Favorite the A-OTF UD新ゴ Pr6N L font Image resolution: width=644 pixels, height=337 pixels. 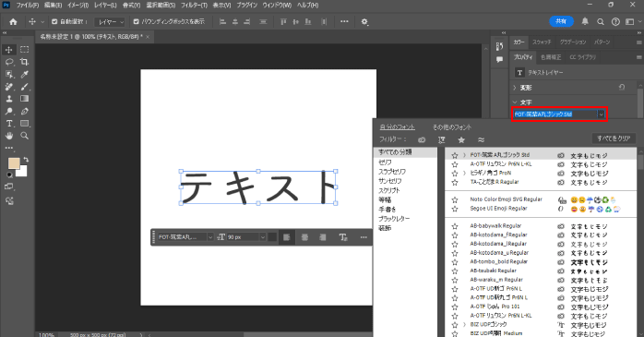[455, 289]
